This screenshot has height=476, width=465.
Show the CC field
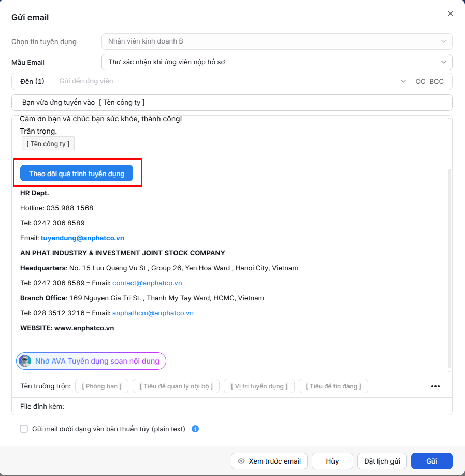point(420,82)
